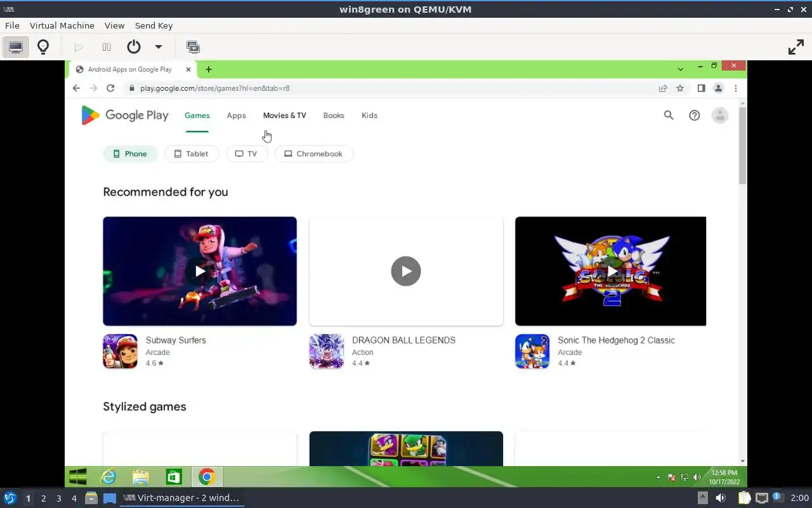This screenshot has height=508, width=812.
Task: Click the Google Play logo
Action: [125, 116]
